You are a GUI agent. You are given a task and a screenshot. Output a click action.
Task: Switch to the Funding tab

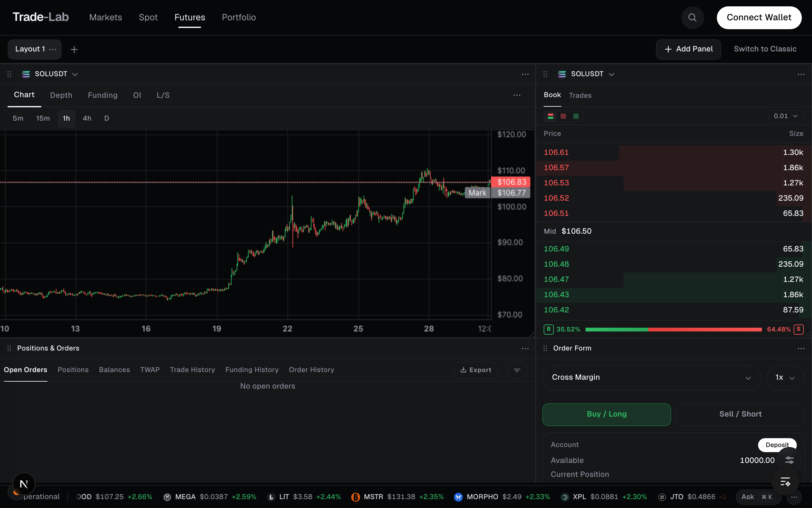[x=103, y=96]
